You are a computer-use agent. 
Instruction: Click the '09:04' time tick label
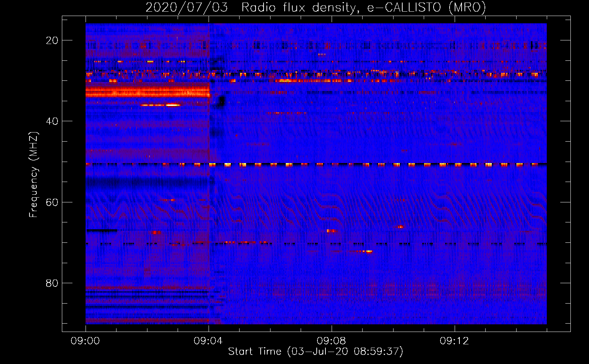click(208, 341)
